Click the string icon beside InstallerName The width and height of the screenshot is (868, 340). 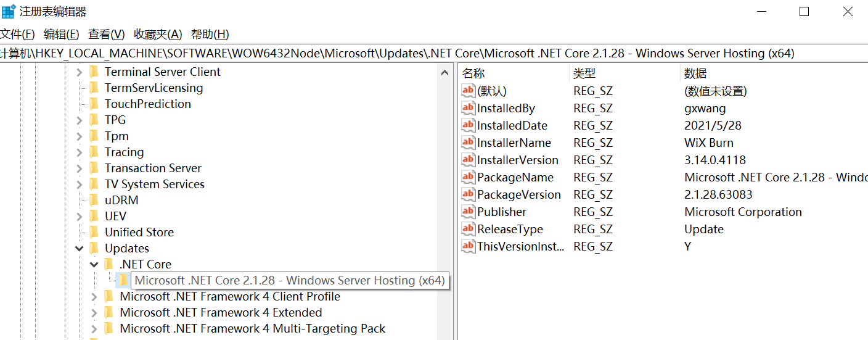coord(469,143)
